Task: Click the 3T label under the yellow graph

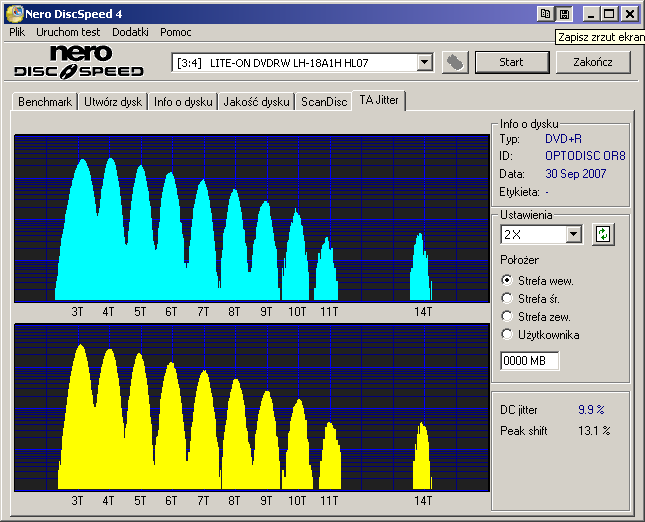Action: (x=77, y=501)
